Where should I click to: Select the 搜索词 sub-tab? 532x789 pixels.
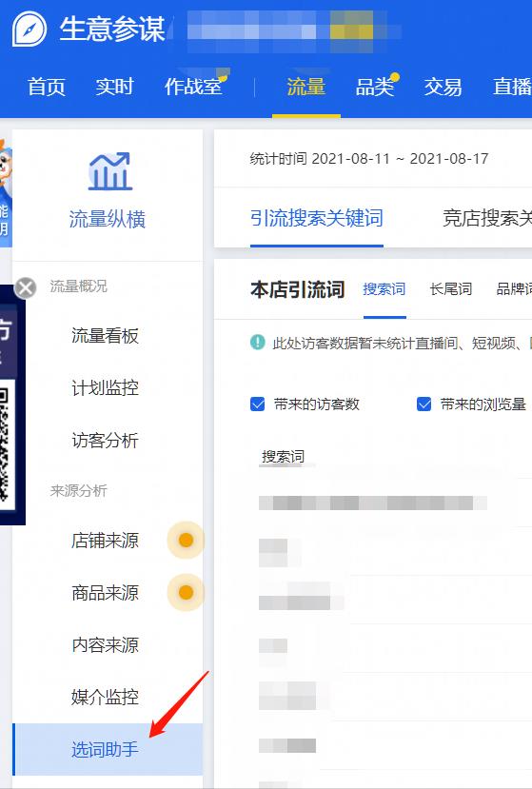(384, 289)
